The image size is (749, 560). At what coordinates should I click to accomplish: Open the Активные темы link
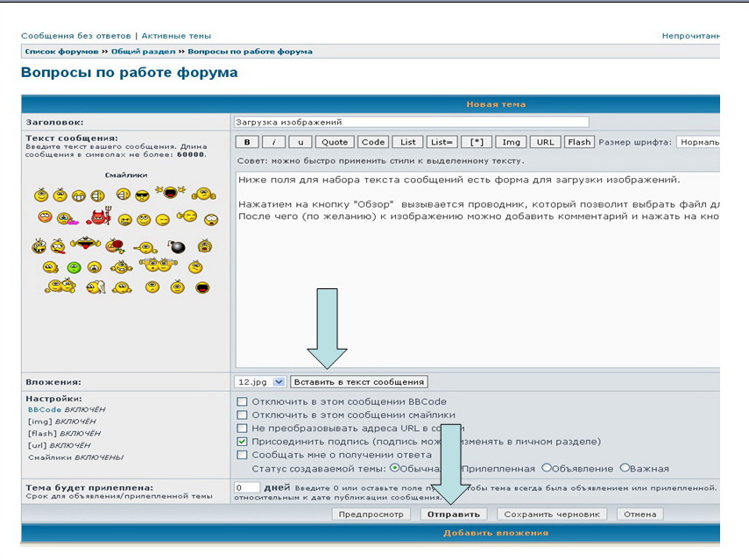[x=175, y=36]
